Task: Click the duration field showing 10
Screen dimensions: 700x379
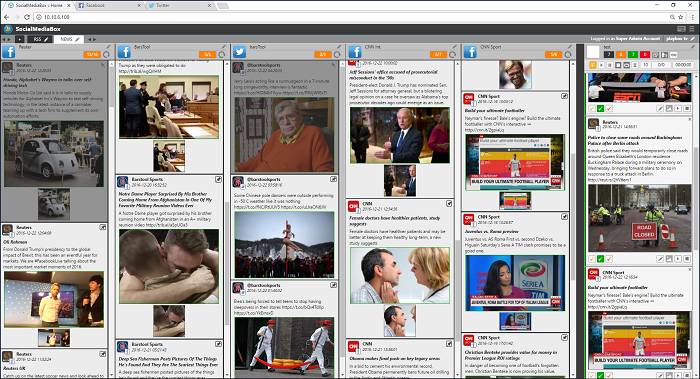Action: pyautogui.click(x=646, y=65)
